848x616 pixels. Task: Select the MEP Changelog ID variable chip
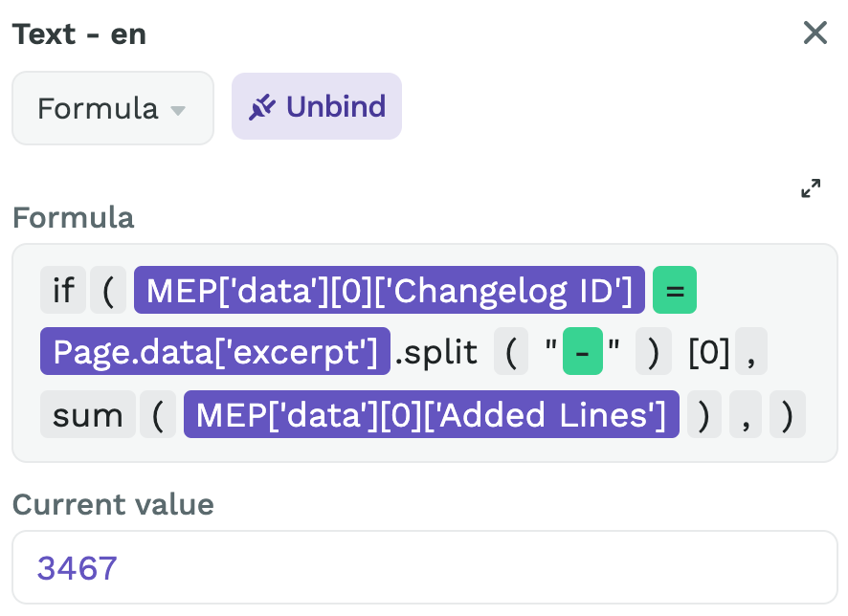[389, 290]
